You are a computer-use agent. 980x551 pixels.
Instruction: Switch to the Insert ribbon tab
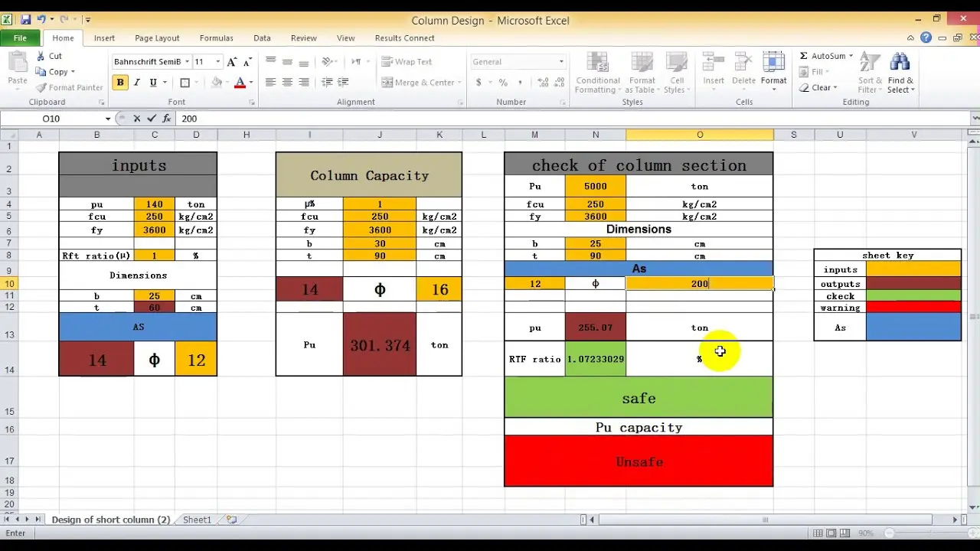pos(104,38)
